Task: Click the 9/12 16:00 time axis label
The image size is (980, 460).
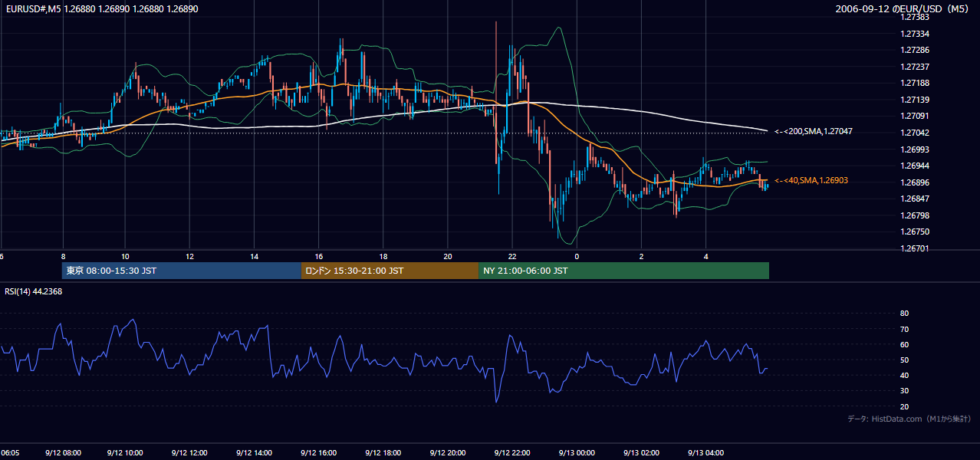Action: tap(319, 453)
